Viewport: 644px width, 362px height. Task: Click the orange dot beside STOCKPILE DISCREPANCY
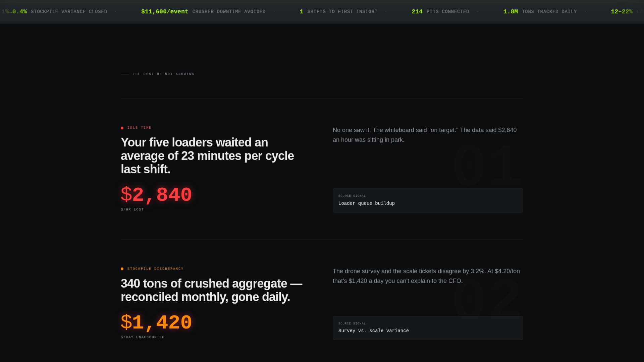pyautogui.click(x=122, y=269)
